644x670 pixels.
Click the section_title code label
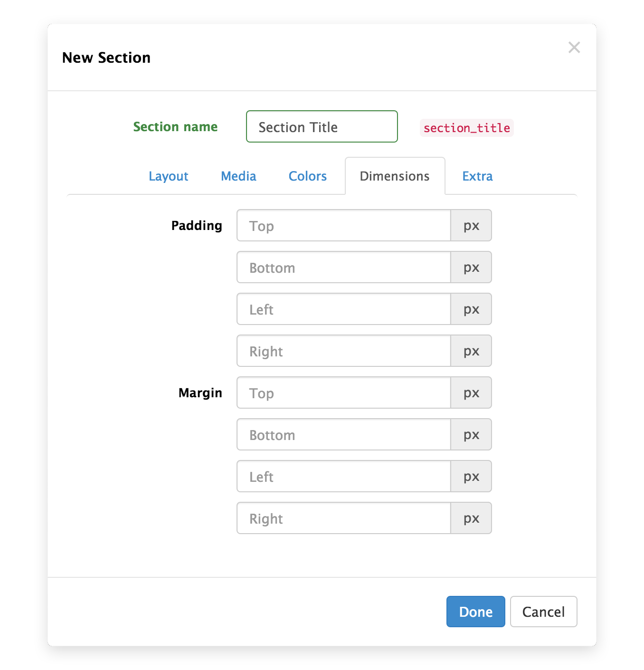(x=466, y=128)
